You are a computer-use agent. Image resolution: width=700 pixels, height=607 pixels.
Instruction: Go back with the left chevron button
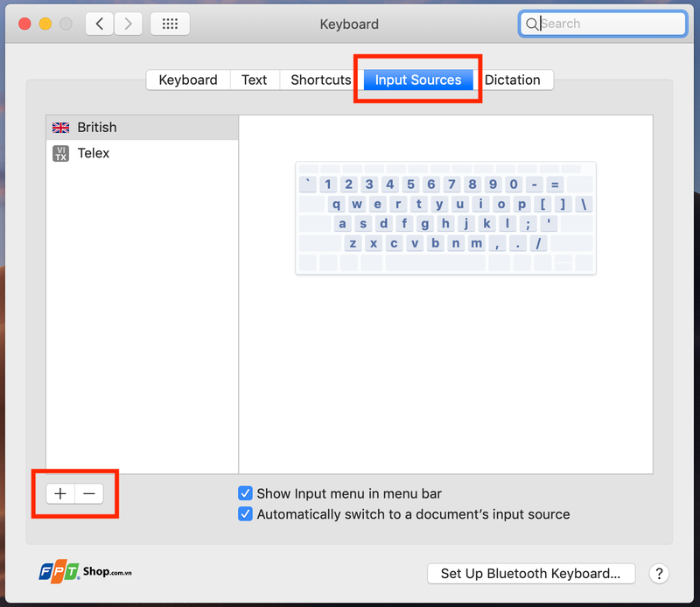tap(100, 24)
